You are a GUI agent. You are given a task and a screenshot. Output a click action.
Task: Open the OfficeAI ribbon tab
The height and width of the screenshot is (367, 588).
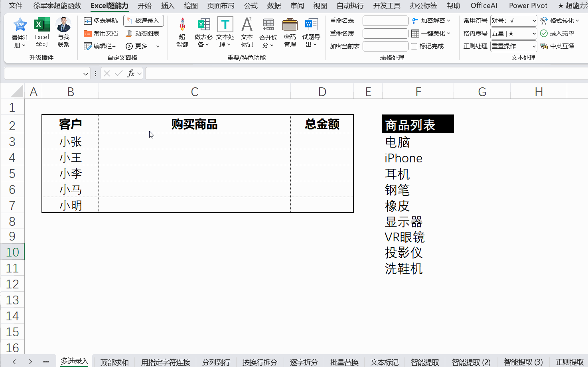[484, 6]
